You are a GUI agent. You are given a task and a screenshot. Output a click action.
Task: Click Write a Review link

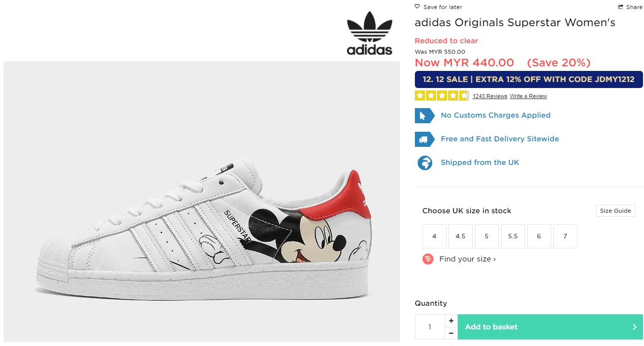pos(528,96)
